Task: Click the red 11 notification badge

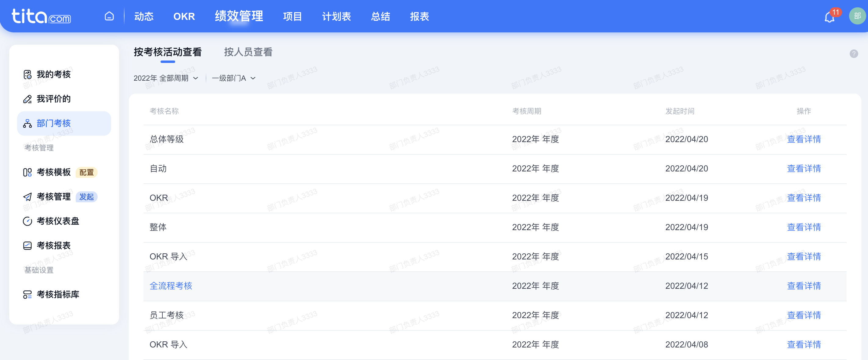Action: pos(836,12)
